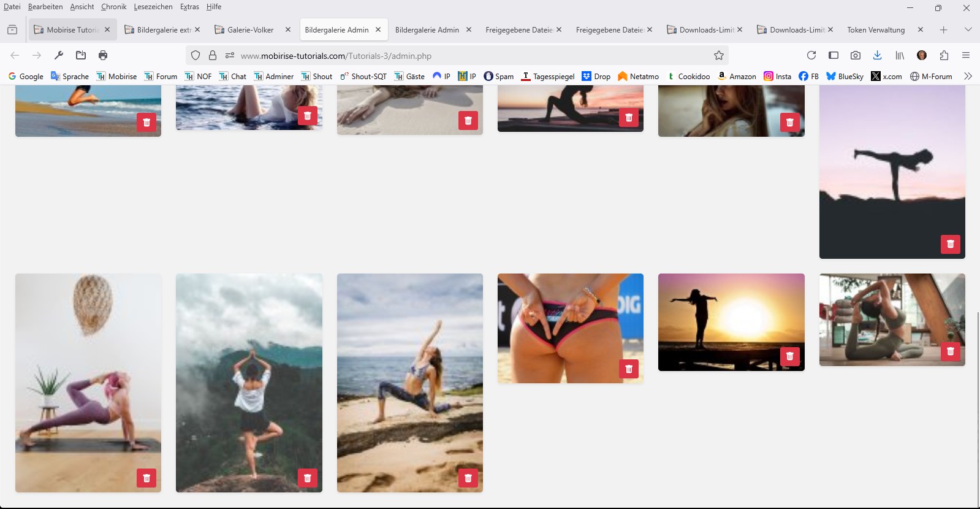Viewport: 980px width, 509px height.
Task: Open the Lesezeichen menu
Action: pos(153,7)
